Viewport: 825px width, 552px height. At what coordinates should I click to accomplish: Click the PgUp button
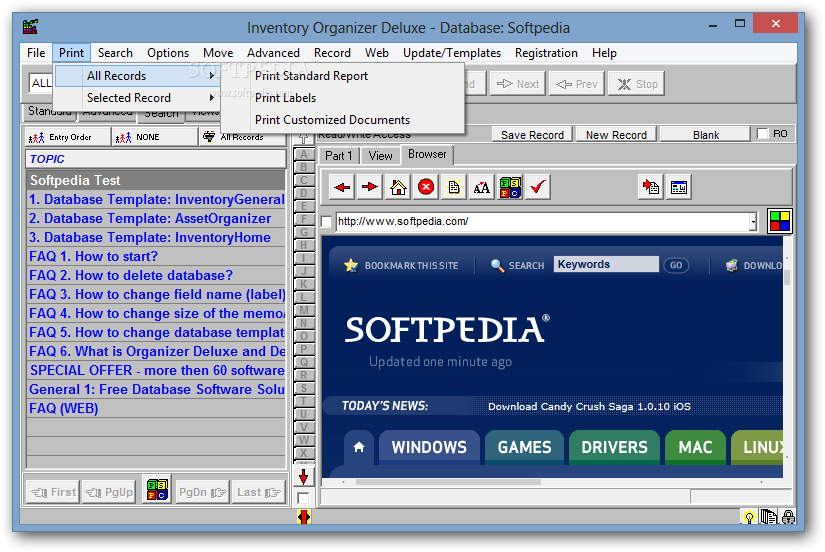109,492
